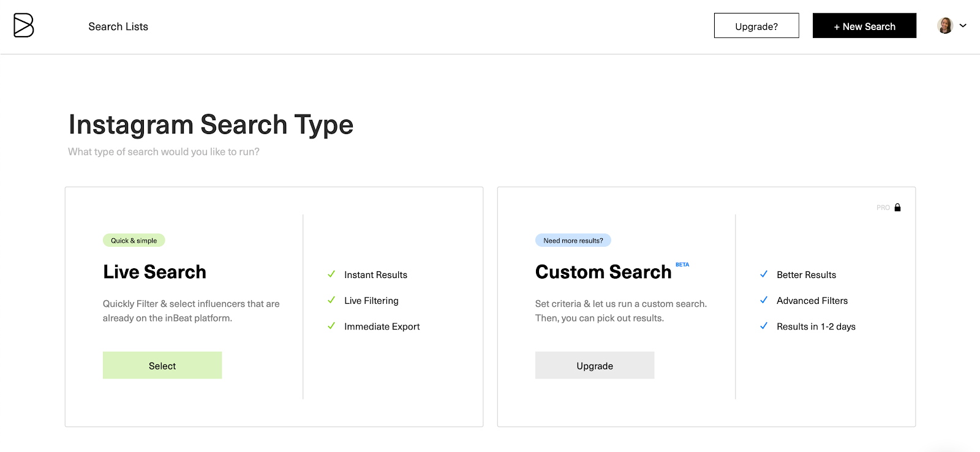The height and width of the screenshot is (452, 980).
Task: Click the BETA label beside Custom Search
Action: tap(682, 265)
